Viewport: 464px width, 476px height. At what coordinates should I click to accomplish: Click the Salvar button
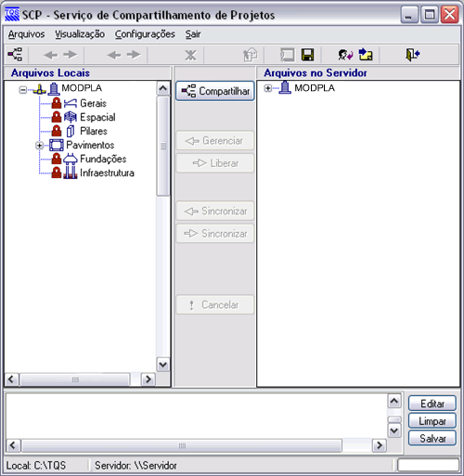coord(432,438)
